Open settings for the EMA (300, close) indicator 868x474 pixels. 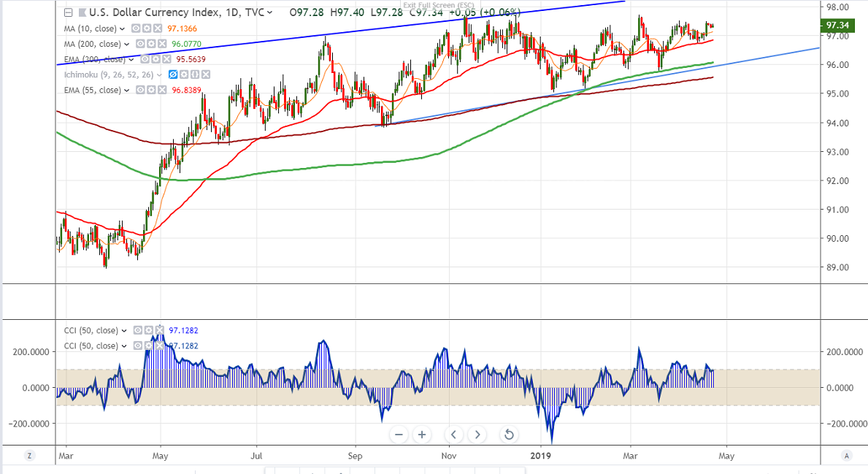pos(155,59)
